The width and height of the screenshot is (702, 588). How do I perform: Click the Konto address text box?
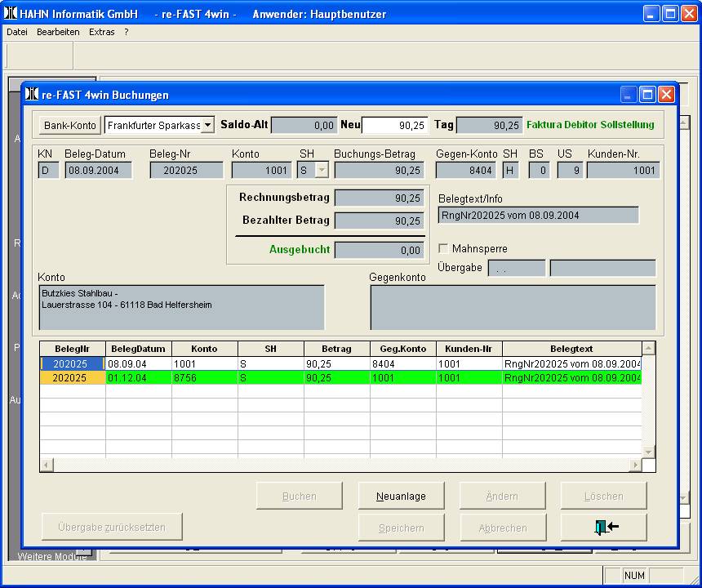pyautogui.click(x=182, y=308)
